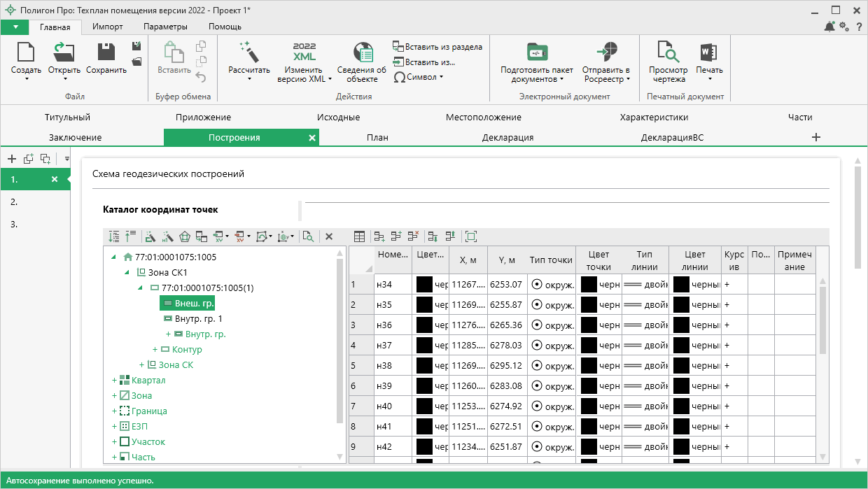Click the drawing preview magnifier icon

coord(668,52)
